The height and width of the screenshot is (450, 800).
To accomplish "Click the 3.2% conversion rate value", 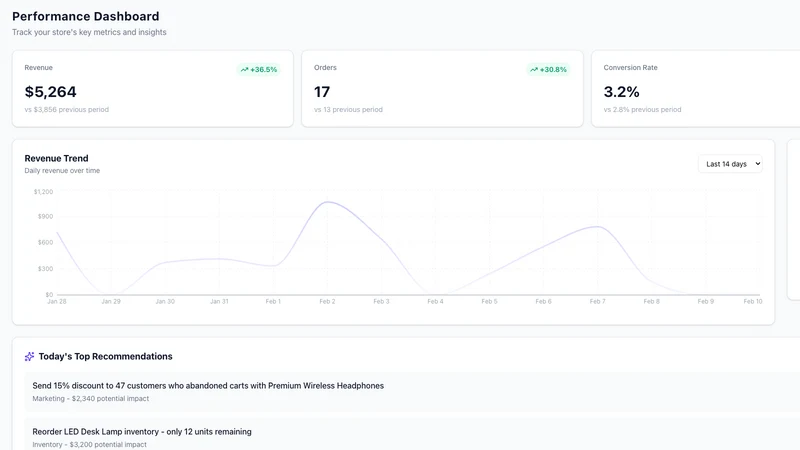I will pos(621,92).
